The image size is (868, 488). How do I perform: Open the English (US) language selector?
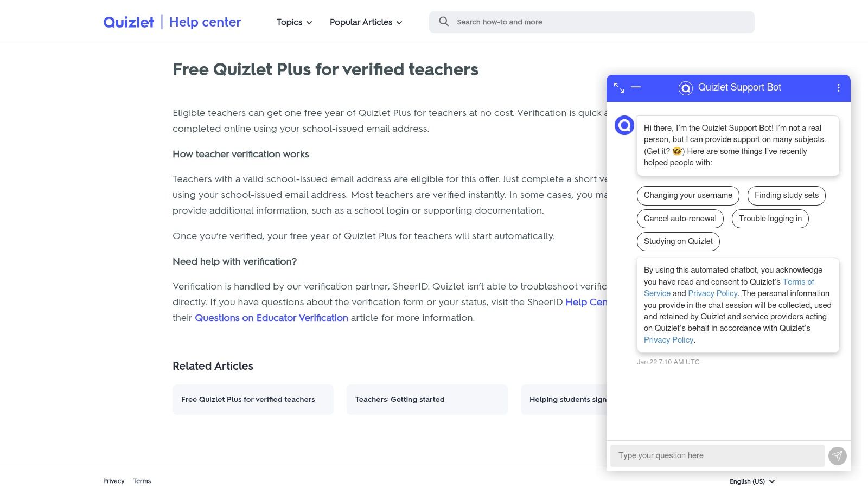coord(751,481)
